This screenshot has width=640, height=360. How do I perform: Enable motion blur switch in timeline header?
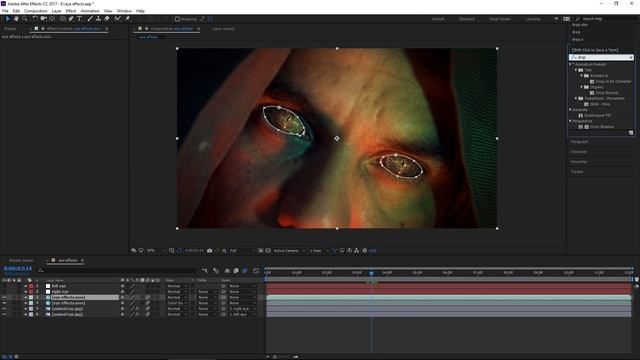click(x=245, y=271)
